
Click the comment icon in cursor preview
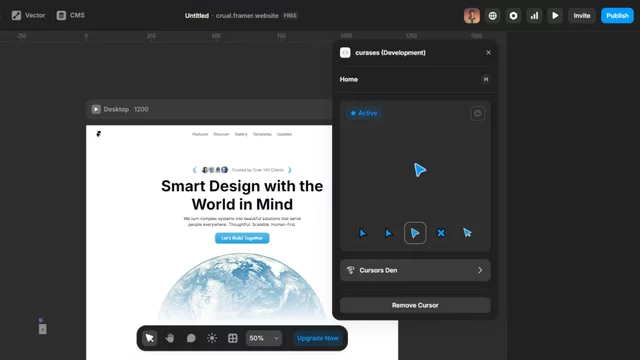(478, 113)
